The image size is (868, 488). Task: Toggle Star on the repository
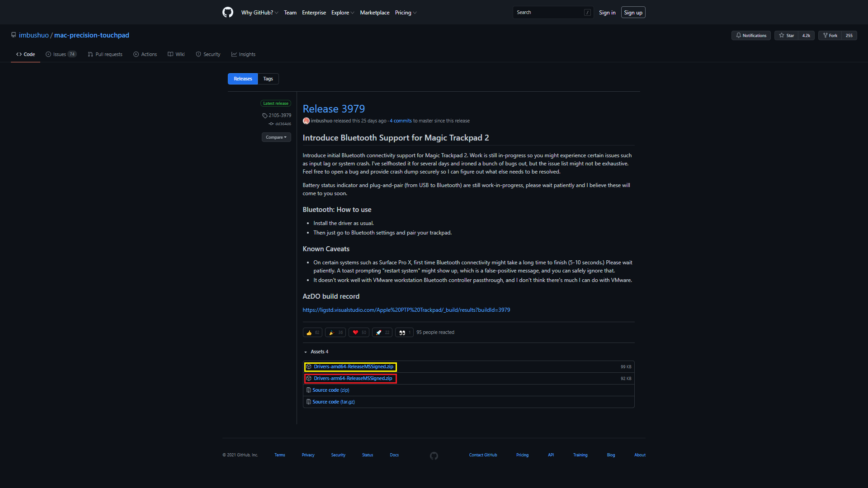(x=787, y=35)
